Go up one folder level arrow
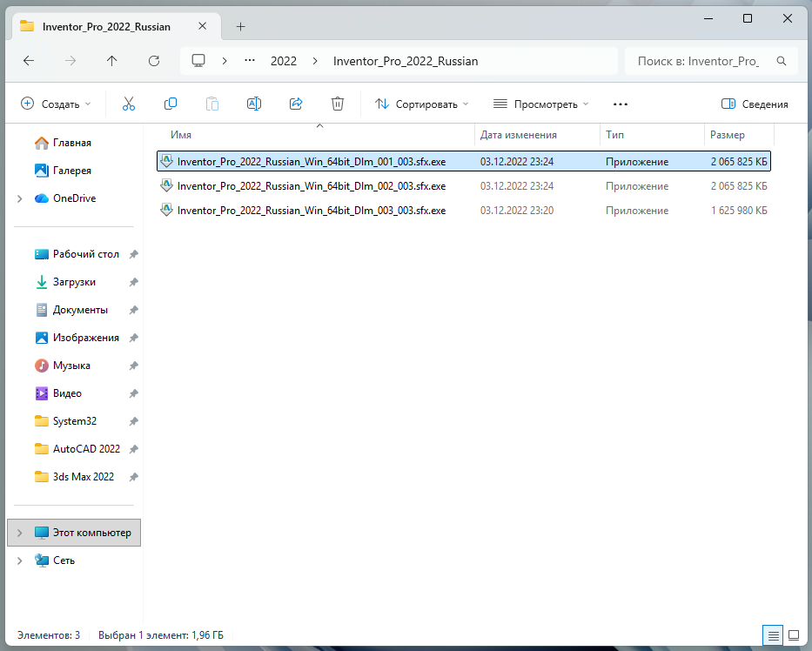Viewport: 812px width, 651px height. pos(112,61)
